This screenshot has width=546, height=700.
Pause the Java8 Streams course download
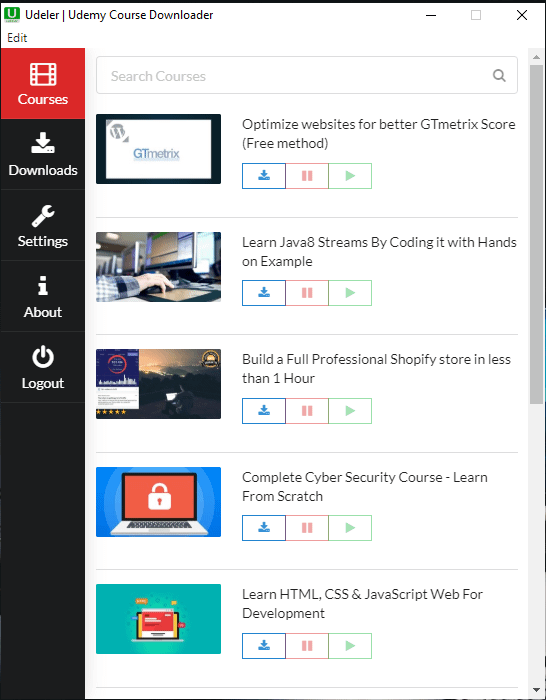tap(307, 293)
